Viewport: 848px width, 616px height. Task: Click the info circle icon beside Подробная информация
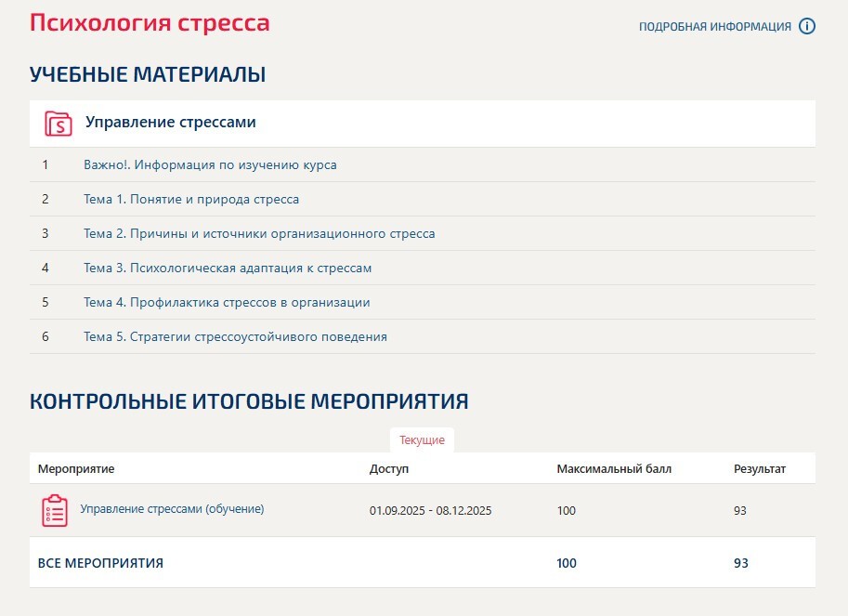(x=807, y=26)
